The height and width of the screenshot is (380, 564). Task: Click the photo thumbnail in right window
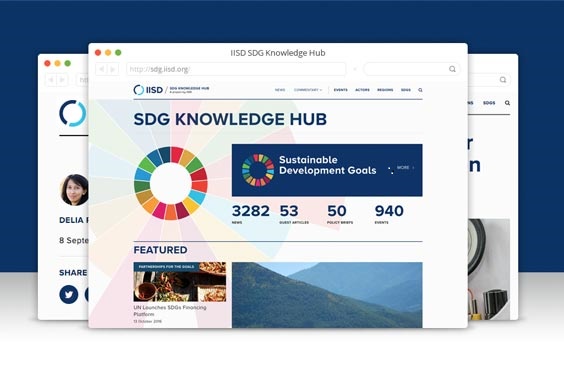tap(489, 269)
